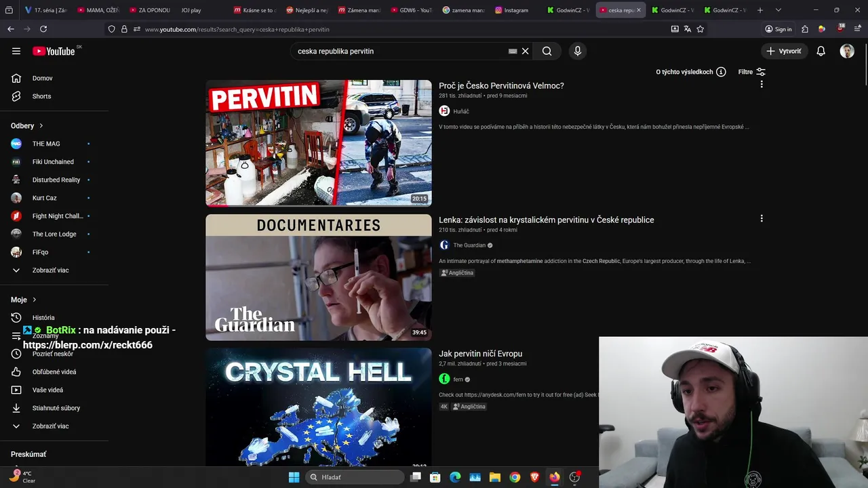Image resolution: width=868 pixels, height=488 pixels.
Task: Open the YouTube guide hamburger menu
Action: (x=16, y=51)
